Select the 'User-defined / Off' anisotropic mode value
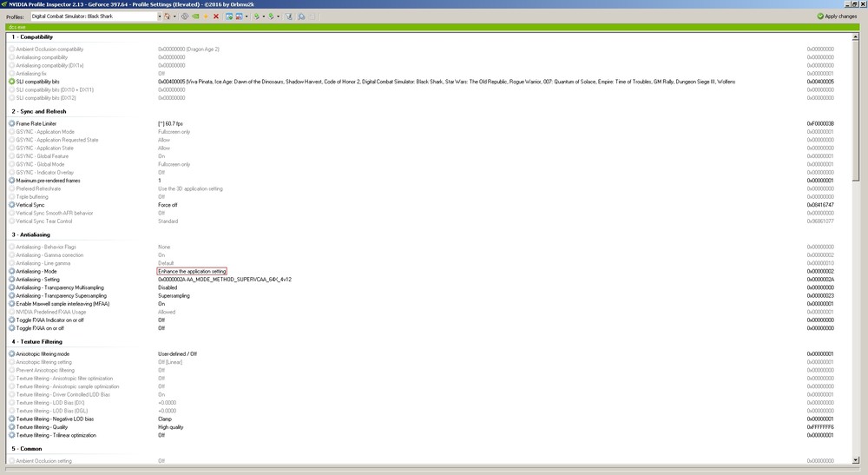868x475 pixels. (x=178, y=353)
